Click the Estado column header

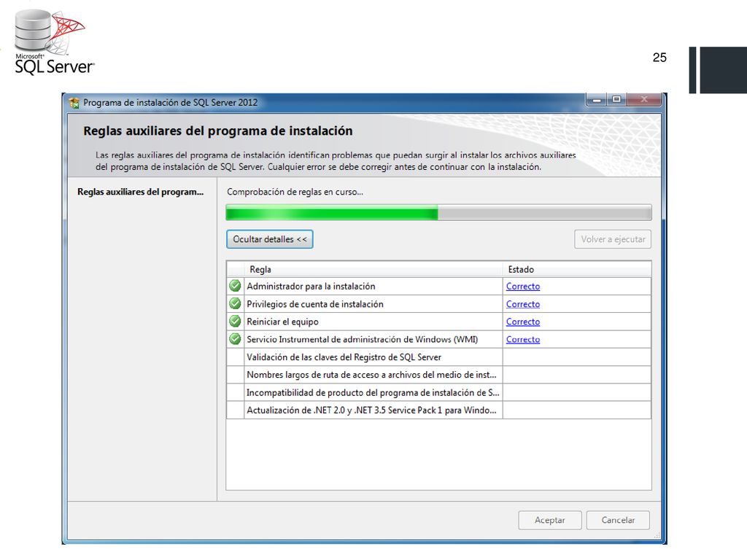pyautogui.click(x=577, y=269)
